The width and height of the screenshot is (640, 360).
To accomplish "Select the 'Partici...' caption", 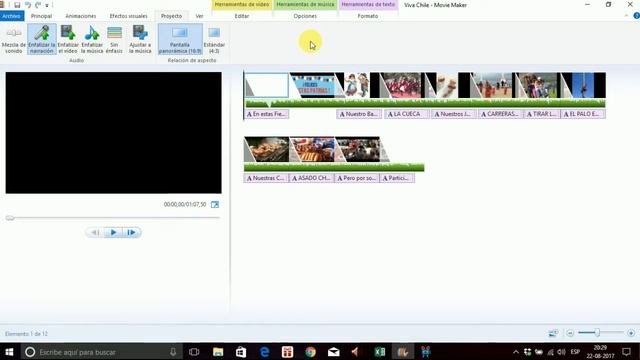I will pyautogui.click(x=397, y=178).
